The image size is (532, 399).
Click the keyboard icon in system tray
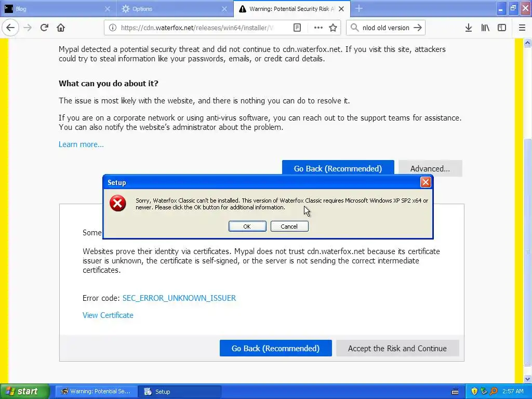click(x=455, y=392)
